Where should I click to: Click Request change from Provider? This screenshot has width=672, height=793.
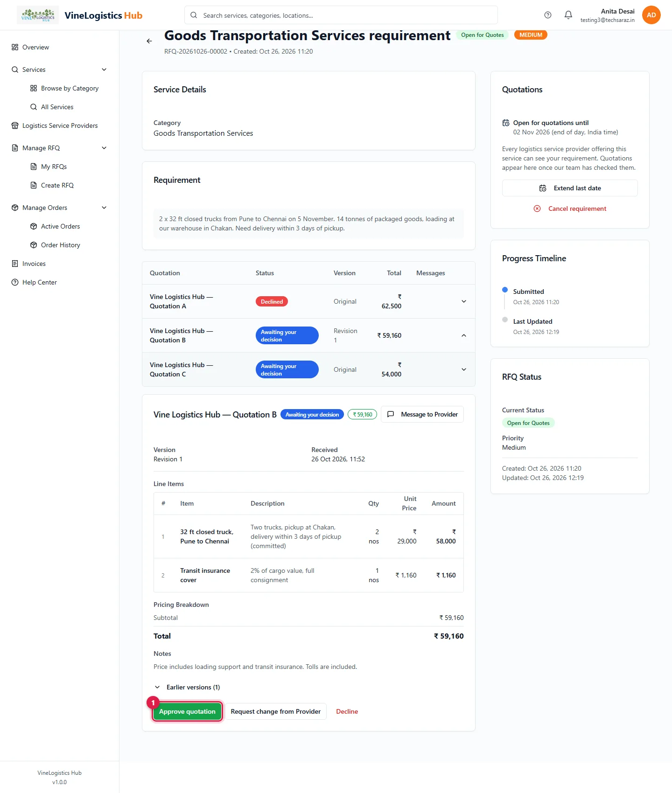click(276, 711)
